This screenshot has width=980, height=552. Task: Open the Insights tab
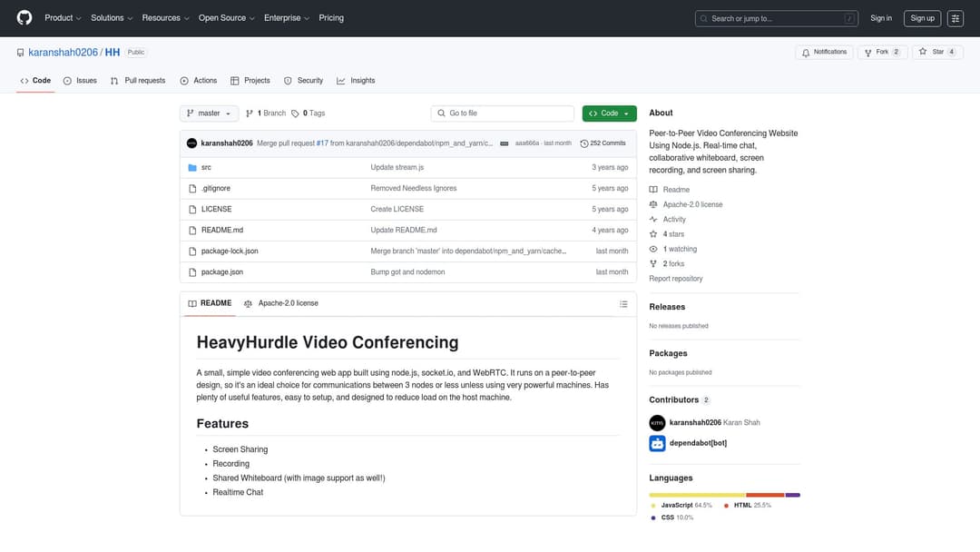click(356, 81)
